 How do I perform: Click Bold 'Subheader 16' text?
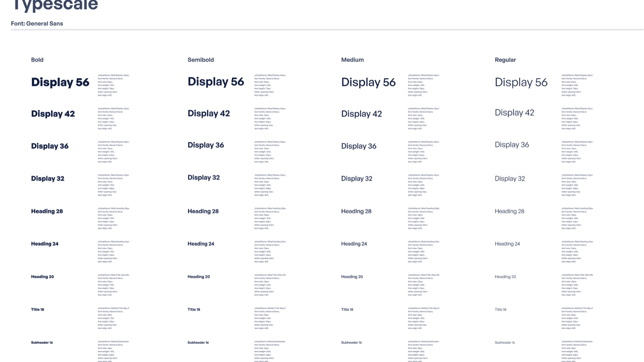[42, 343]
